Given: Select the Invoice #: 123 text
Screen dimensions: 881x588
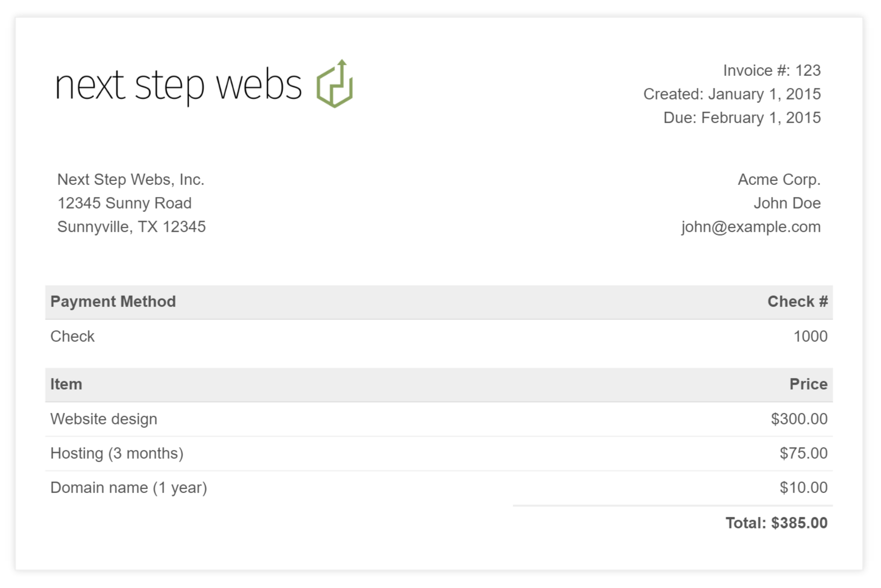Looking at the screenshot, I should [771, 70].
